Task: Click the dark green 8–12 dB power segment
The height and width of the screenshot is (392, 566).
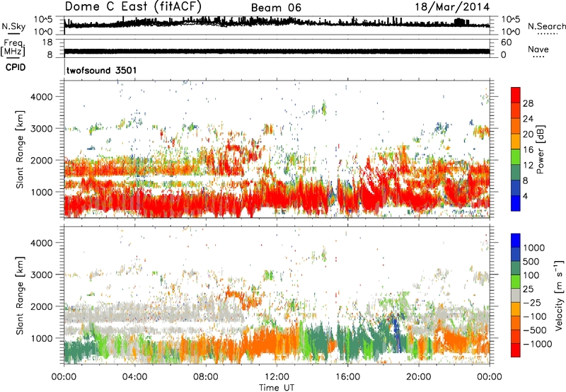Action: [516, 173]
